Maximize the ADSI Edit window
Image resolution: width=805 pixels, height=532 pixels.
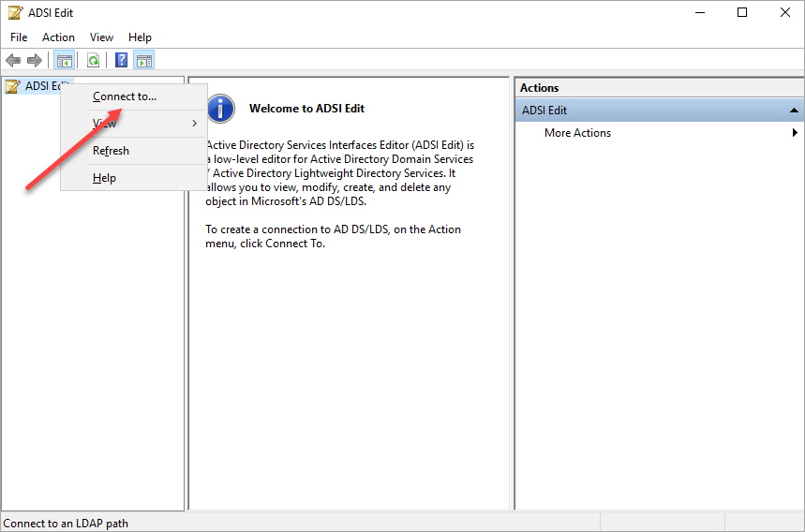[x=742, y=12]
